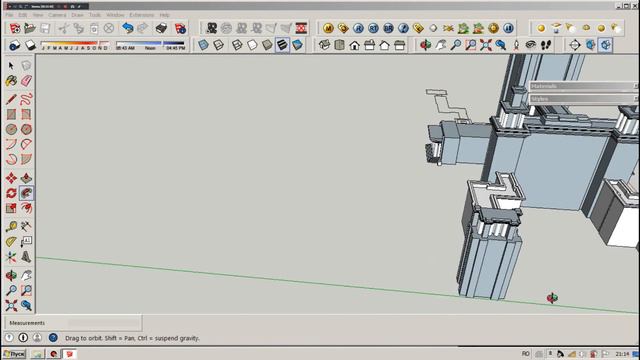Activate the Line pencil tool
The width and height of the screenshot is (640, 360).
coord(11,99)
